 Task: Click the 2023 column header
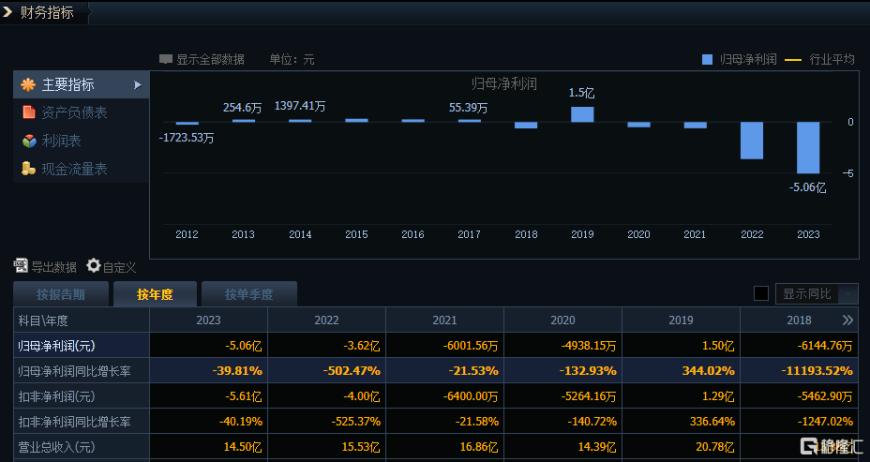(208, 320)
